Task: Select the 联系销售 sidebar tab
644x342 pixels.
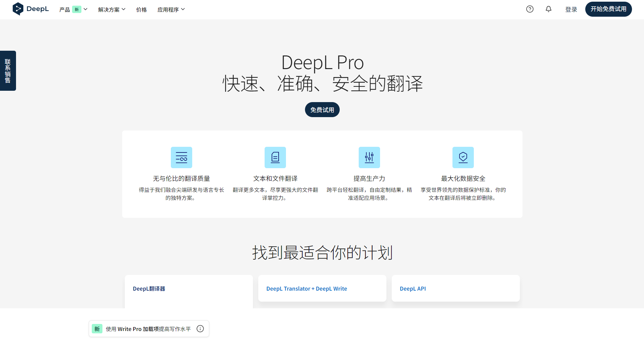Action: click(x=8, y=71)
